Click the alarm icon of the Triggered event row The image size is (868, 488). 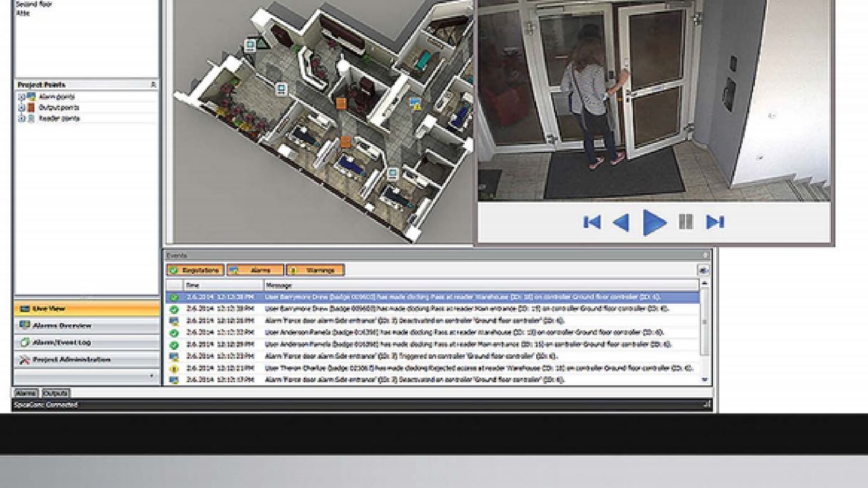click(174, 357)
